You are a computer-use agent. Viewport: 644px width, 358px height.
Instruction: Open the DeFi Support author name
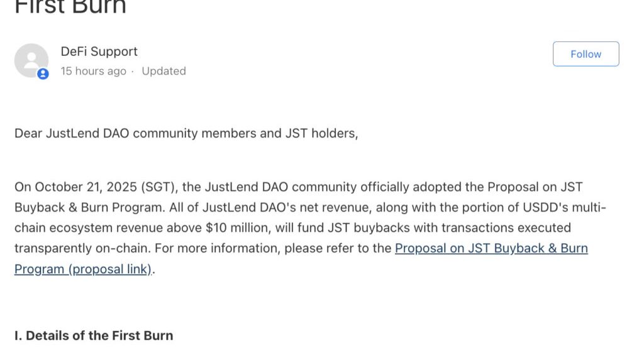click(x=99, y=52)
